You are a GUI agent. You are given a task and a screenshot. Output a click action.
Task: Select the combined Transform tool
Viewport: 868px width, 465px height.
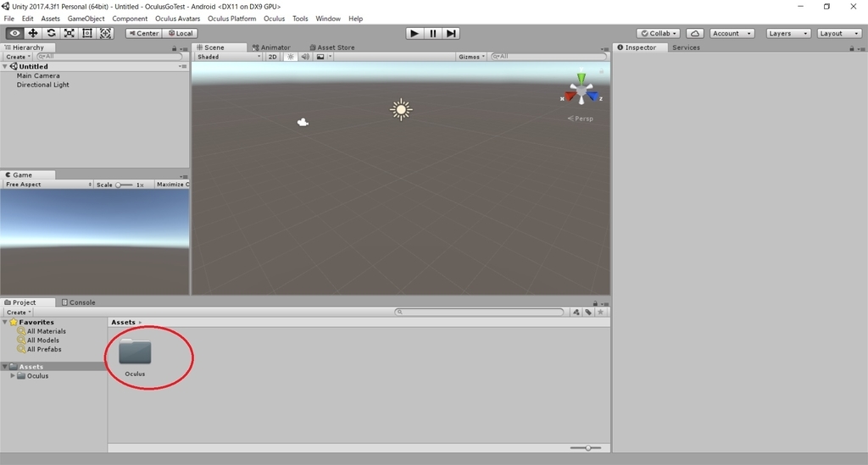click(105, 33)
